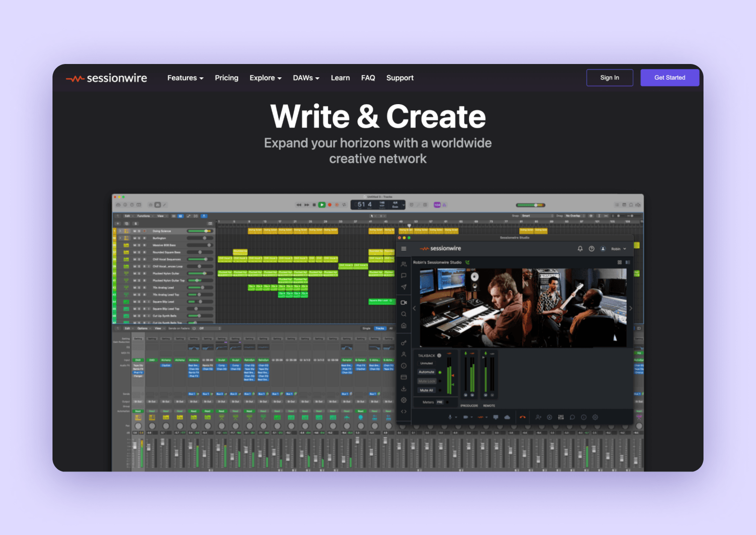Click the key icon in Sessionwire sidebar
This screenshot has width=756, height=535.
(404, 342)
